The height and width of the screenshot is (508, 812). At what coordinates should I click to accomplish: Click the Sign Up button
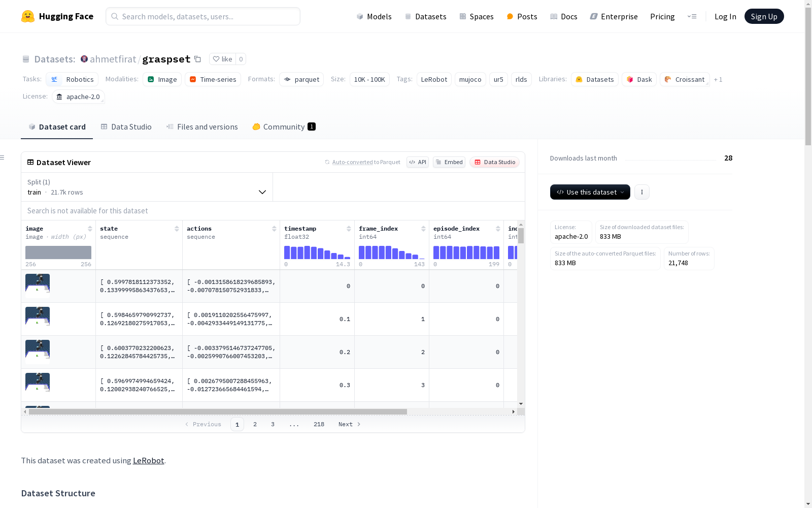coord(764,16)
